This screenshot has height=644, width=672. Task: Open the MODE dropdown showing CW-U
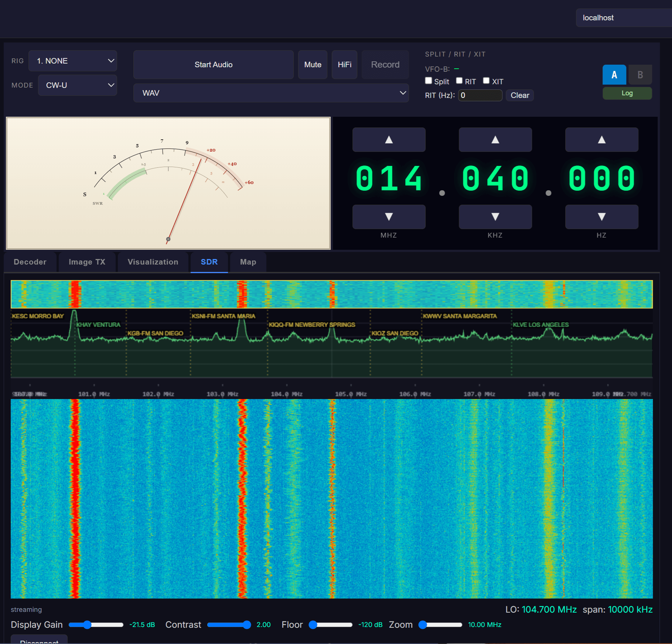pos(78,85)
